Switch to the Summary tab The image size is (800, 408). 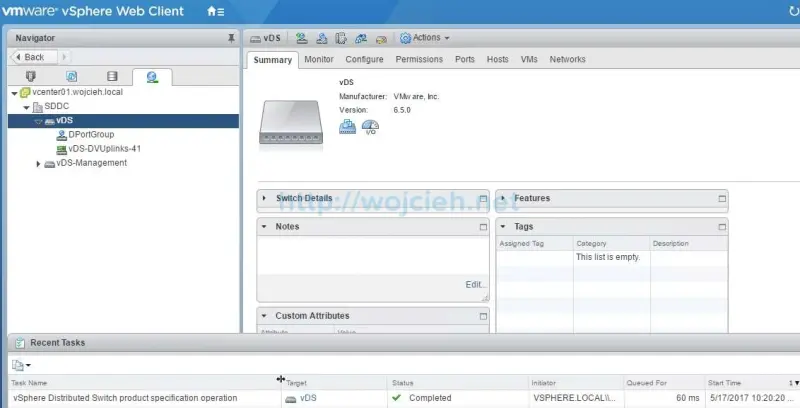point(272,60)
